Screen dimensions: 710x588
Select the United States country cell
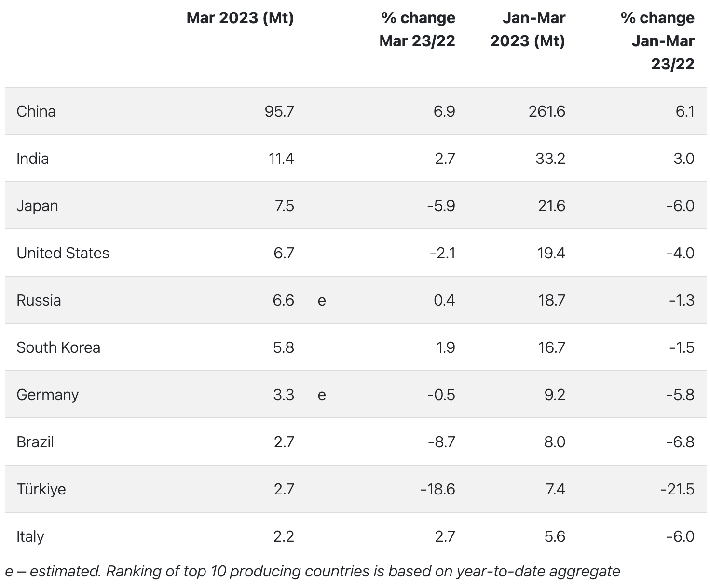(63, 253)
